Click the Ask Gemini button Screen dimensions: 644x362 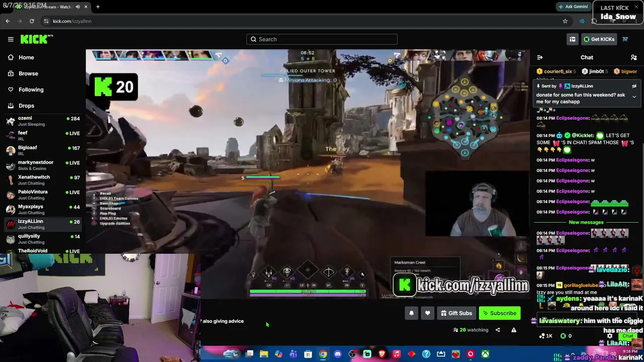573,7
